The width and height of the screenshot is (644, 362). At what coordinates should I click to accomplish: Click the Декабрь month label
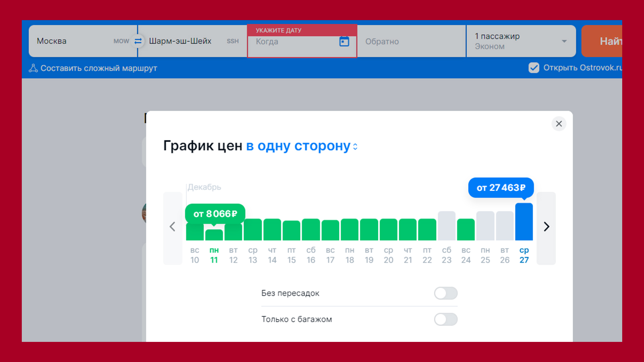point(204,187)
